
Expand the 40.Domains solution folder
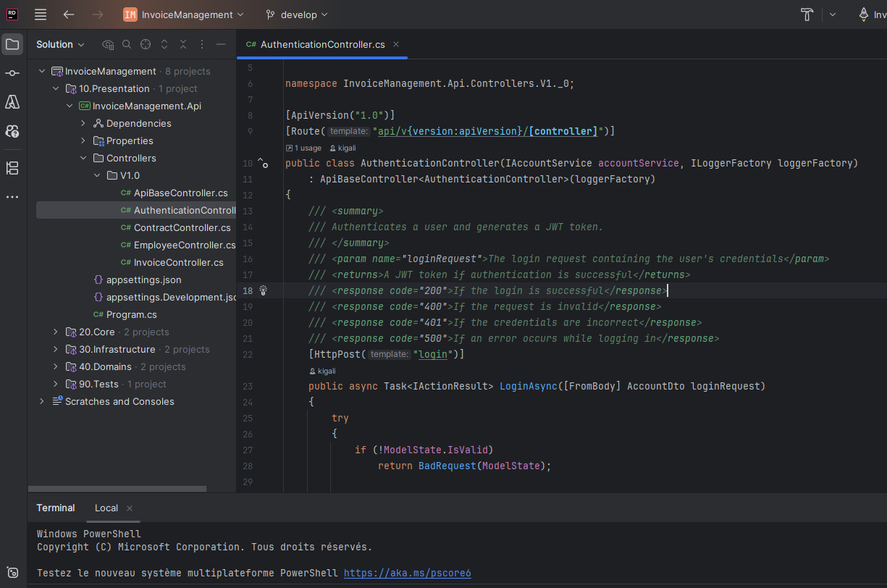(56, 367)
